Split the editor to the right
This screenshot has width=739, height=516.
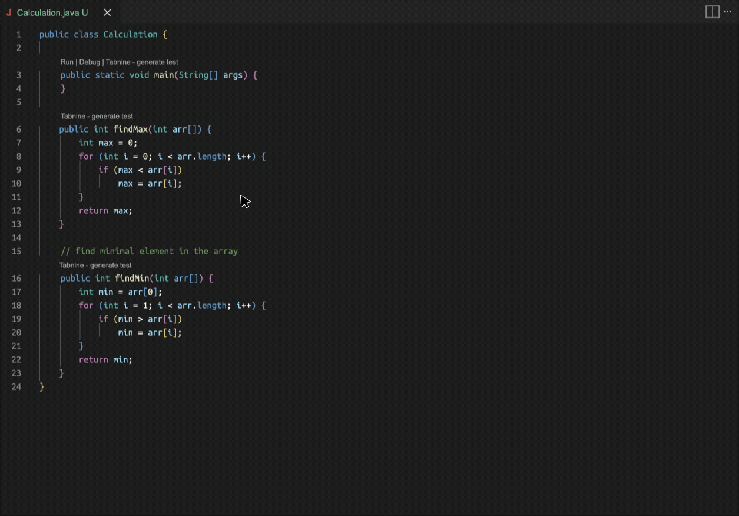coord(712,11)
